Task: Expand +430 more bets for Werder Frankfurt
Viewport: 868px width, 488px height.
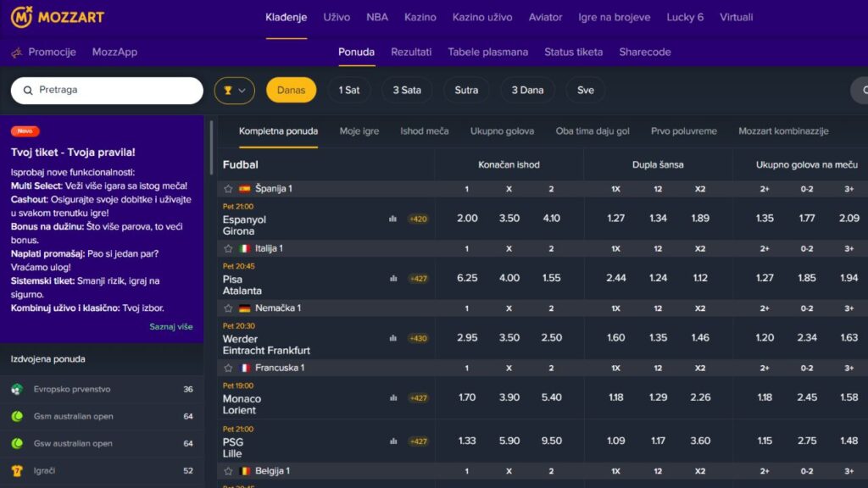Action: [x=418, y=338]
